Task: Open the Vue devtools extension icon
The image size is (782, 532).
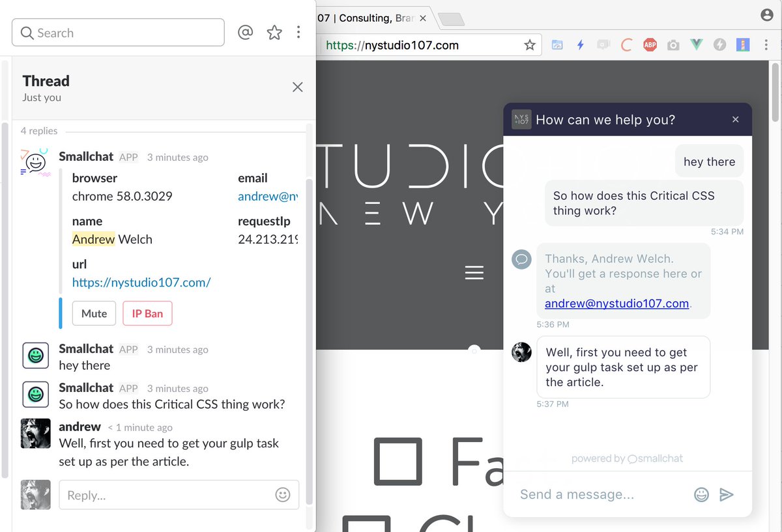Action: (697, 45)
